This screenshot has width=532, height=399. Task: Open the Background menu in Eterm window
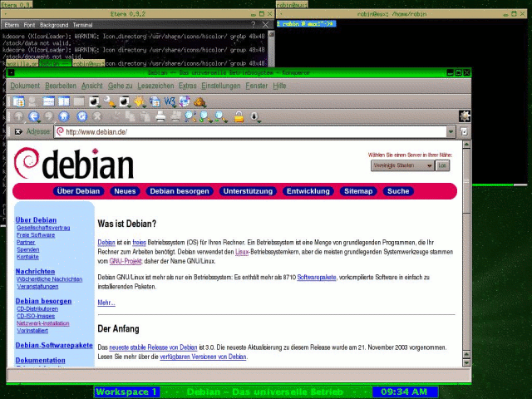click(54, 25)
